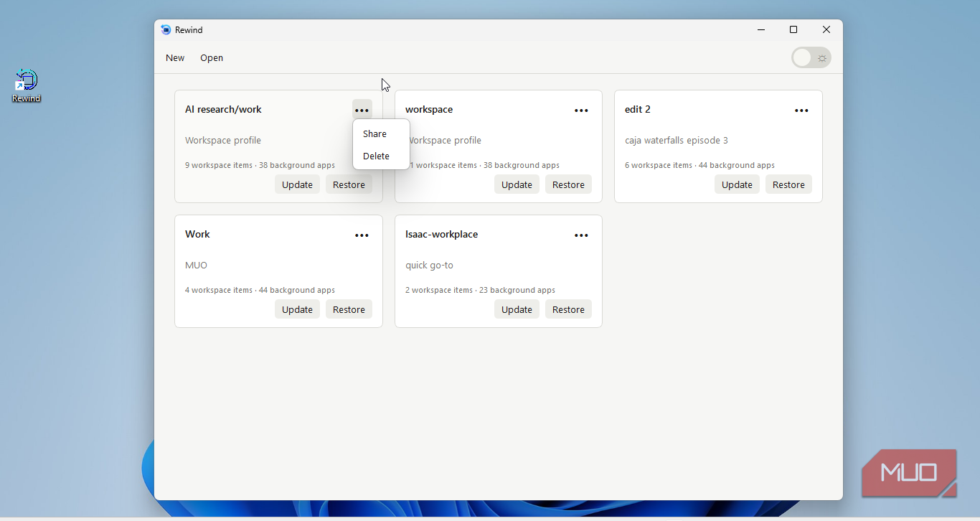The height and width of the screenshot is (521, 980).
Task: Restore the workspace profile card
Action: click(x=568, y=184)
